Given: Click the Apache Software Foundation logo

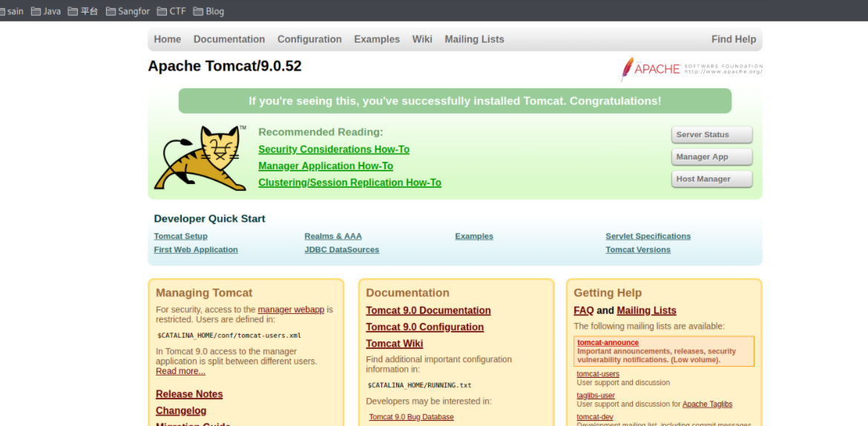Looking at the screenshot, I should 691,69.
